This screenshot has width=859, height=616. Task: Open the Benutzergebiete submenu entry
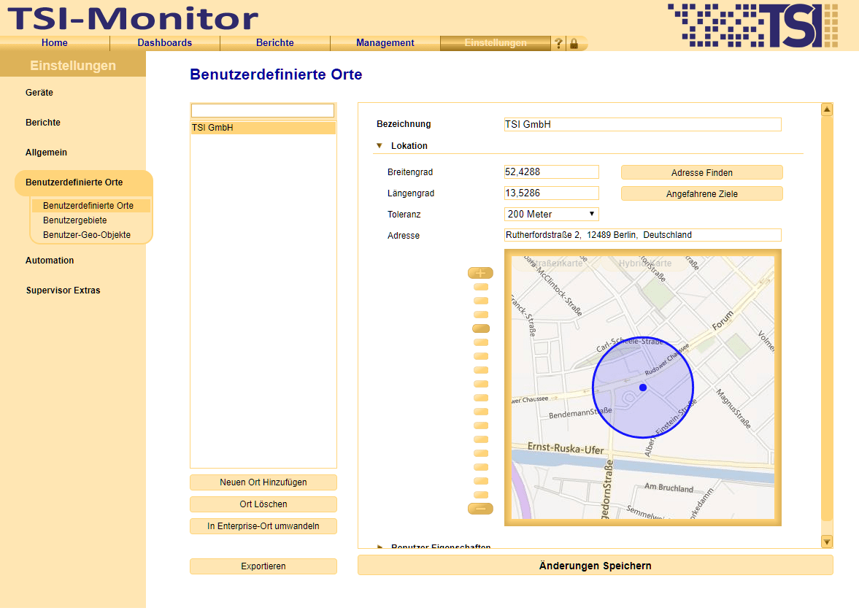coord(75,220)
